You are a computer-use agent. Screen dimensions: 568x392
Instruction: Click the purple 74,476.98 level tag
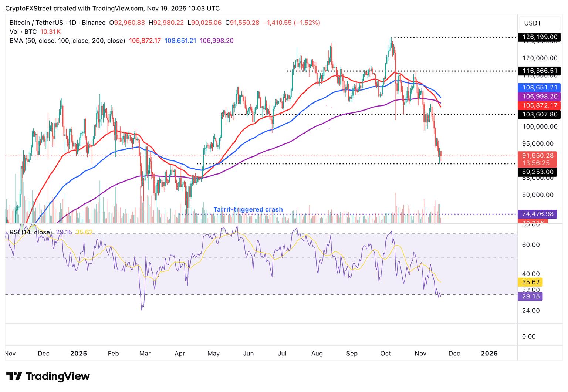point(537,214)
